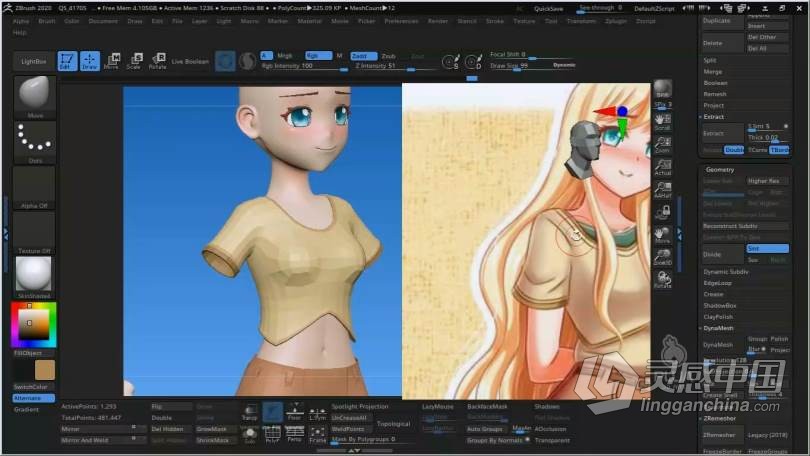Click the L.Sym local symmetry icon
This screenshot has width=810, height=456.
tap(317, 412)
